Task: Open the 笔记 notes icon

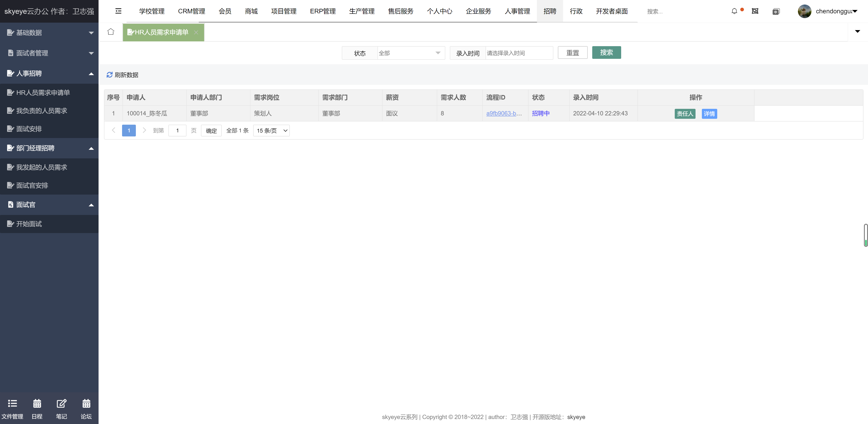Action: (62, 404)
